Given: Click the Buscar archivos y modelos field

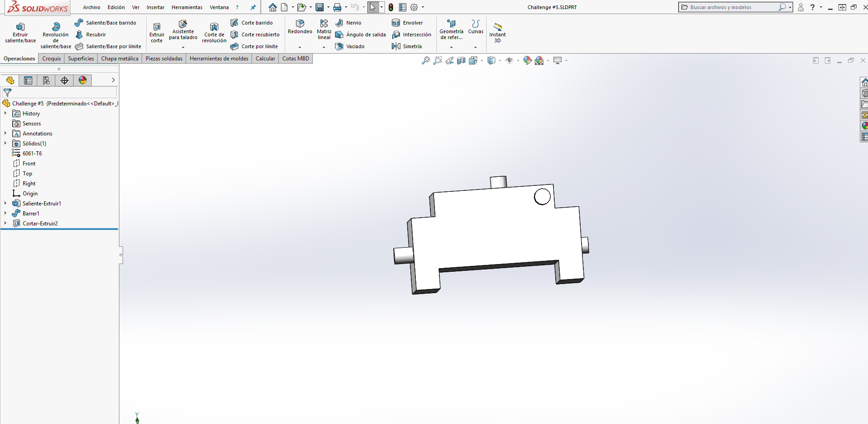Looking at the screenshot, I should 732,7.
